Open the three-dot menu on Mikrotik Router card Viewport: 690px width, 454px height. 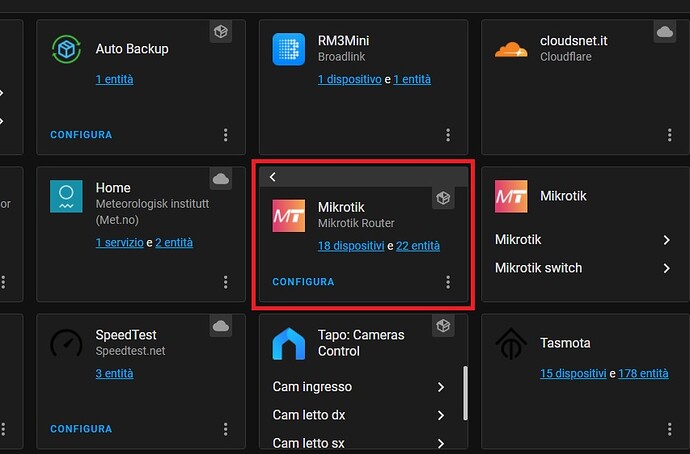448,282
